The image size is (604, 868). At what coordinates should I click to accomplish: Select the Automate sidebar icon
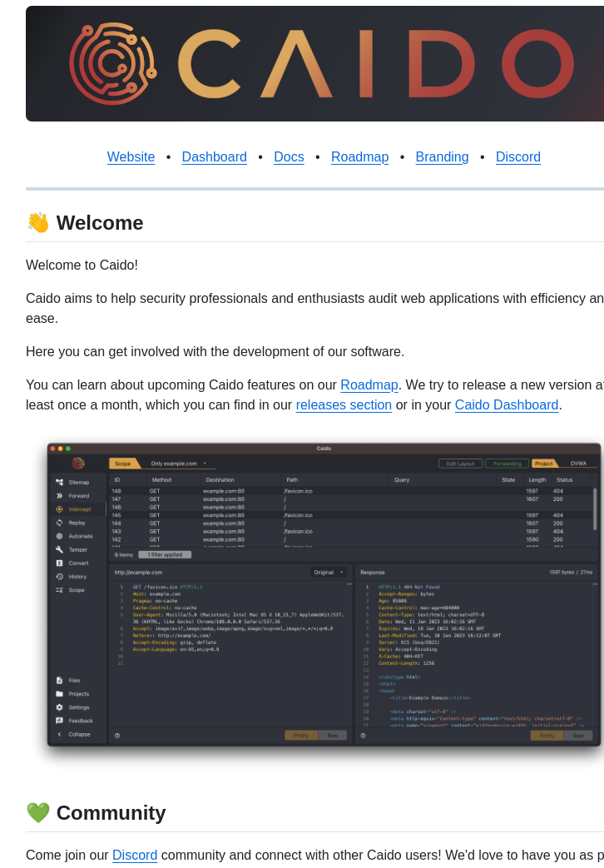point(59,536)
